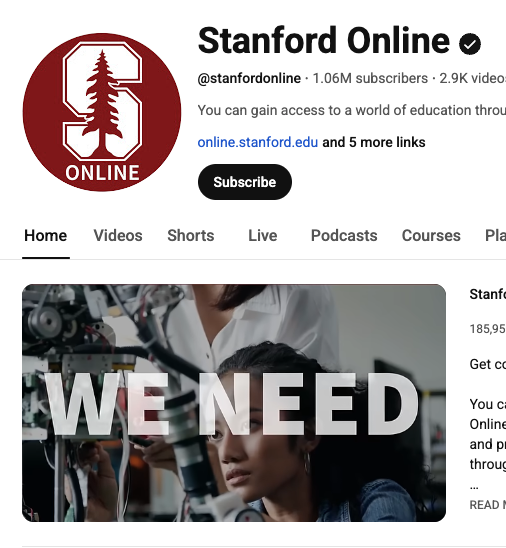Play the featured WE NEED video
This screenshot has height=548, width=506.
click(x=234, y=403)
